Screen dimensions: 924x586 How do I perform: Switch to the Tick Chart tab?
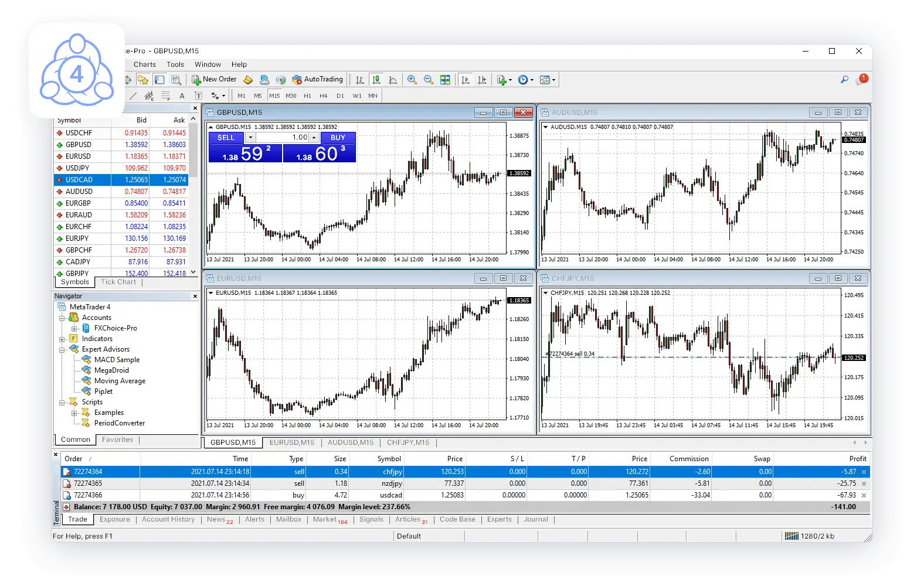point(118,282)
